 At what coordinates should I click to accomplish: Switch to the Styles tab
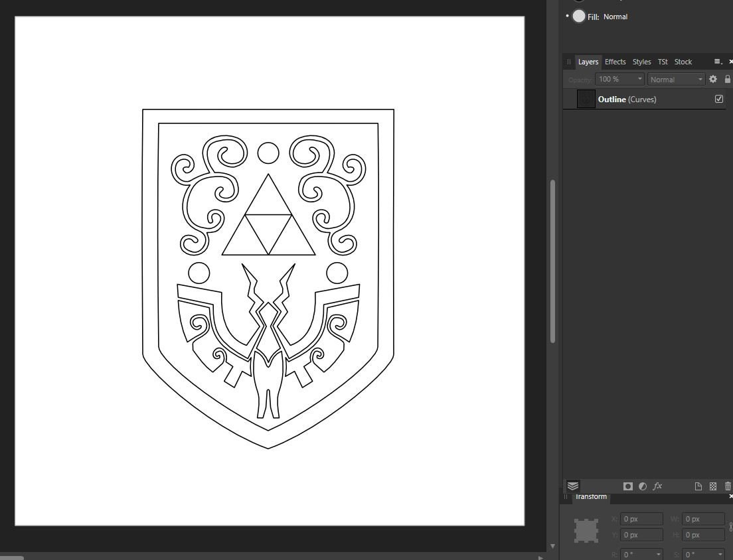(x=641, y=61)
